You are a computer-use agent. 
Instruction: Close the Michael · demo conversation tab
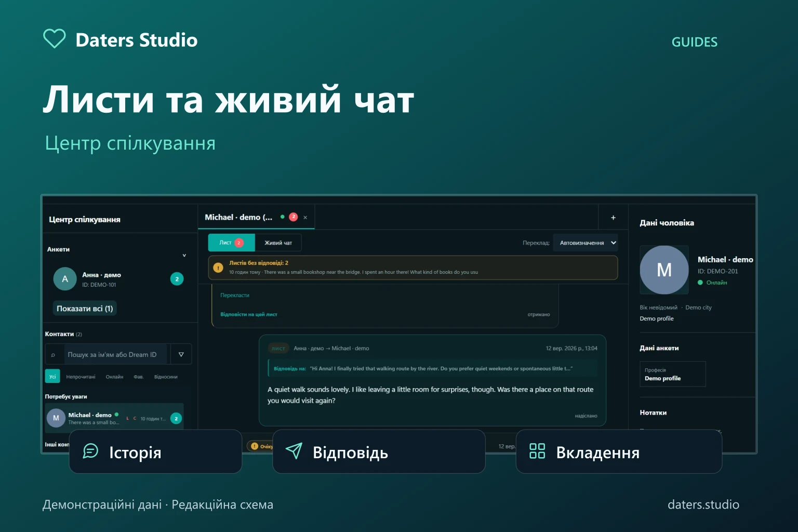tap(305, 218)
